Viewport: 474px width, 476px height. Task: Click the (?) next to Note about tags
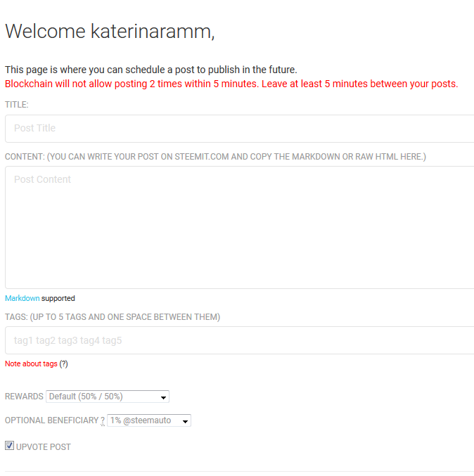point(63,364)
